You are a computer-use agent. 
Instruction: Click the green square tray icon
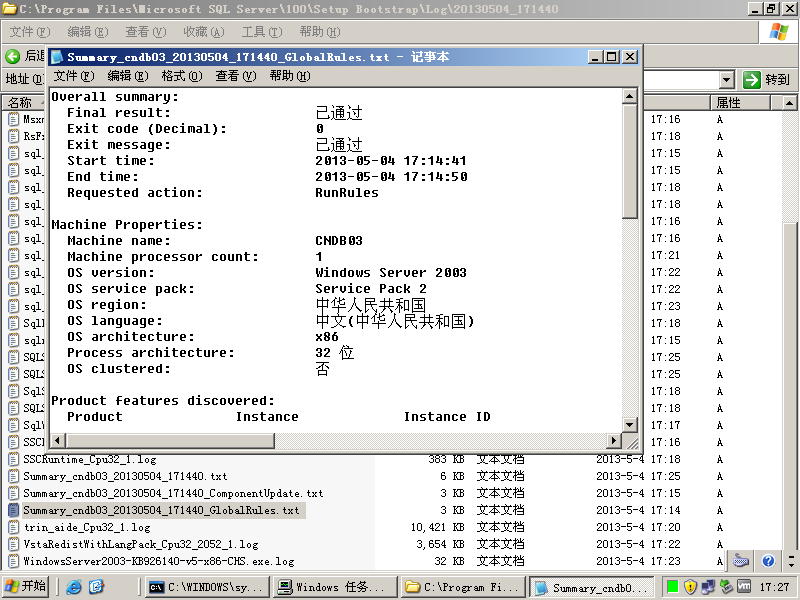coord(672,587)
